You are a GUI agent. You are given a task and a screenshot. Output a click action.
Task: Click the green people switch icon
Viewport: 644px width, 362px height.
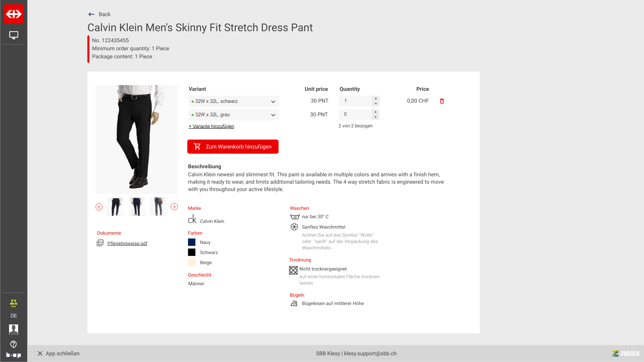tap(13, 303)
